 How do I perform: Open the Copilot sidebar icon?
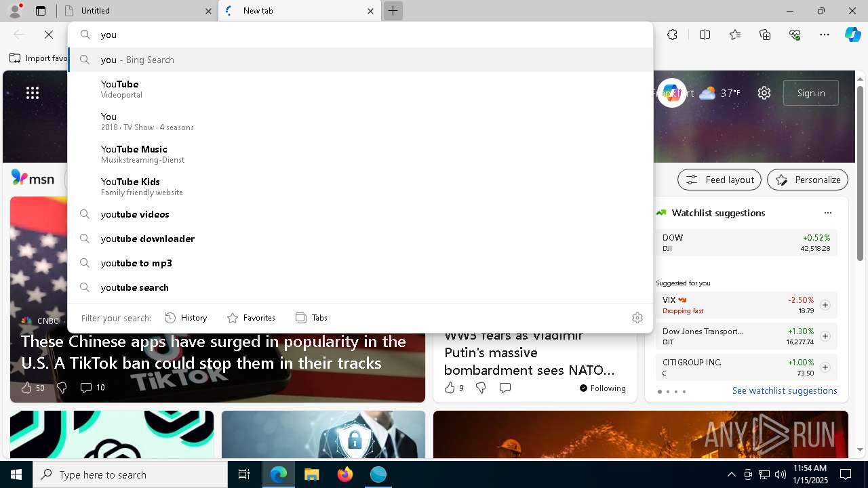(x=852, y=35)
